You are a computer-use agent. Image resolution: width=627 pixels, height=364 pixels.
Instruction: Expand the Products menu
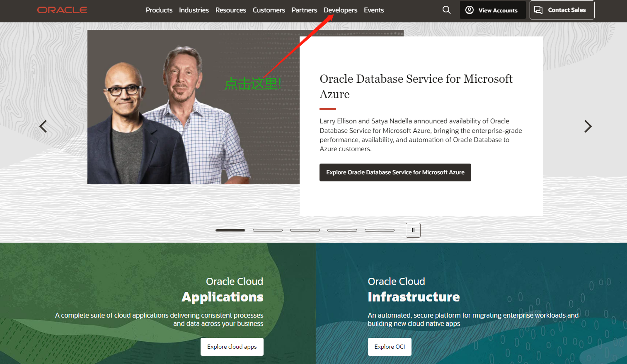(x=159, y=10)
